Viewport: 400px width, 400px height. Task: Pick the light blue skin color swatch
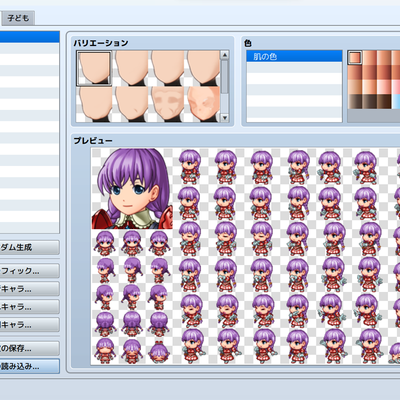click(x=396, y=102)
